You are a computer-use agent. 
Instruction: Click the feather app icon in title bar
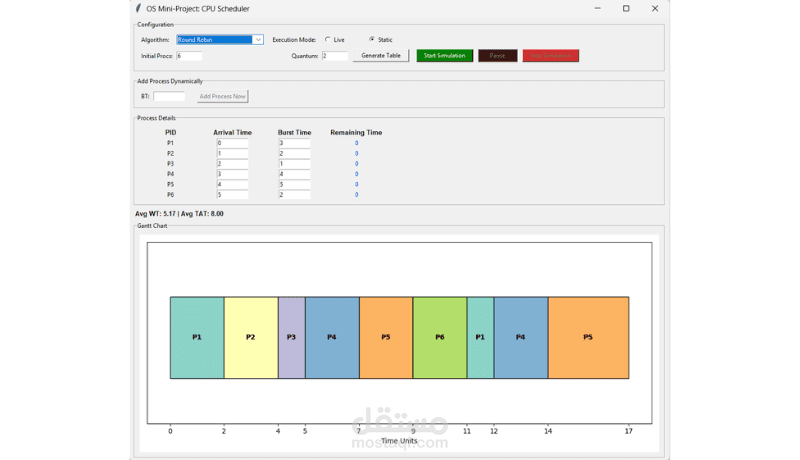(x=138, y=8)
